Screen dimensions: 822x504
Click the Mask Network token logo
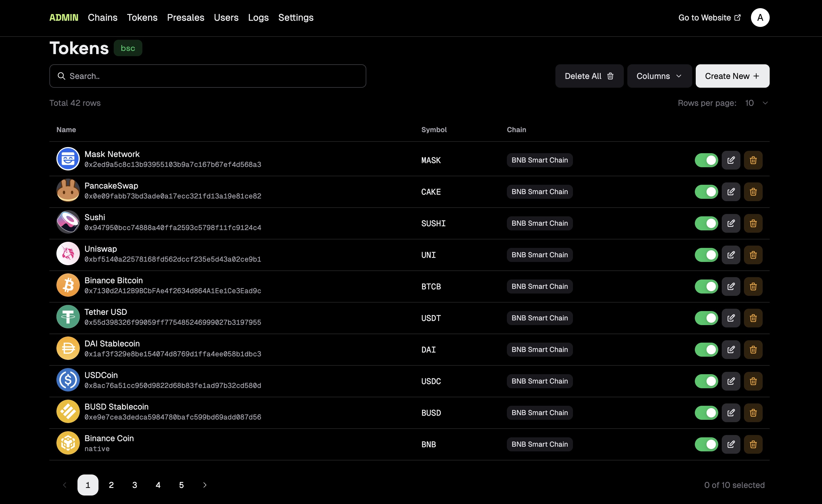click(x=68, y=159)
